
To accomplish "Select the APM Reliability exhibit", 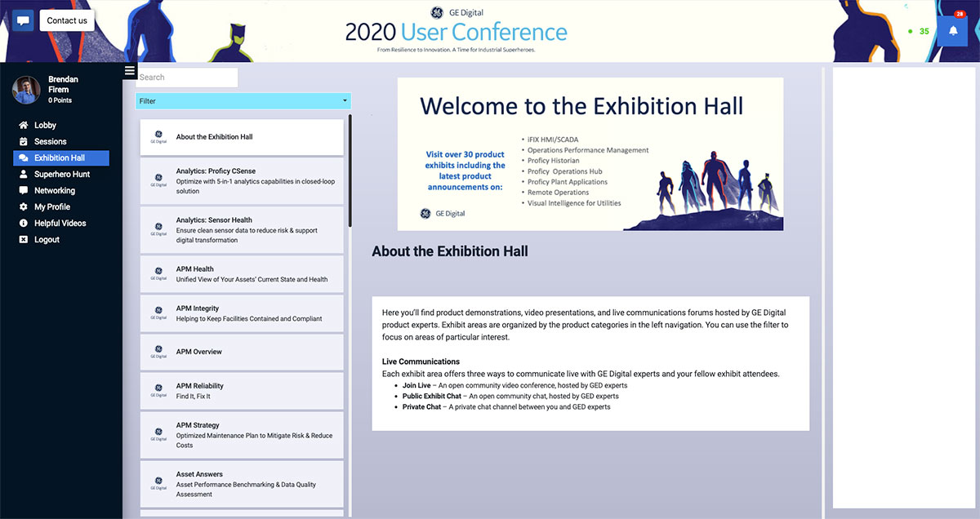I will (242, 391).
